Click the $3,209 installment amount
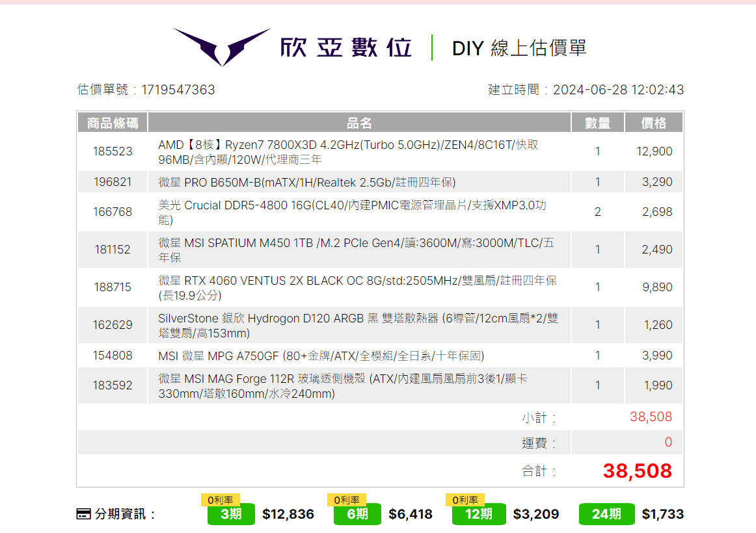The width and height of the screenshot is (756, 533). point(535,514)
